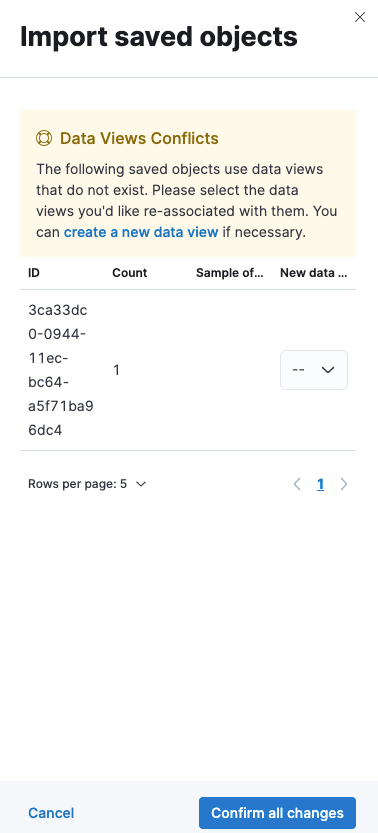Viewport: 378px width, 833px height.
Task: Select the 3ca33dc0-0944 ID cell
Action: pyautogui.click(x=61, y=370)
